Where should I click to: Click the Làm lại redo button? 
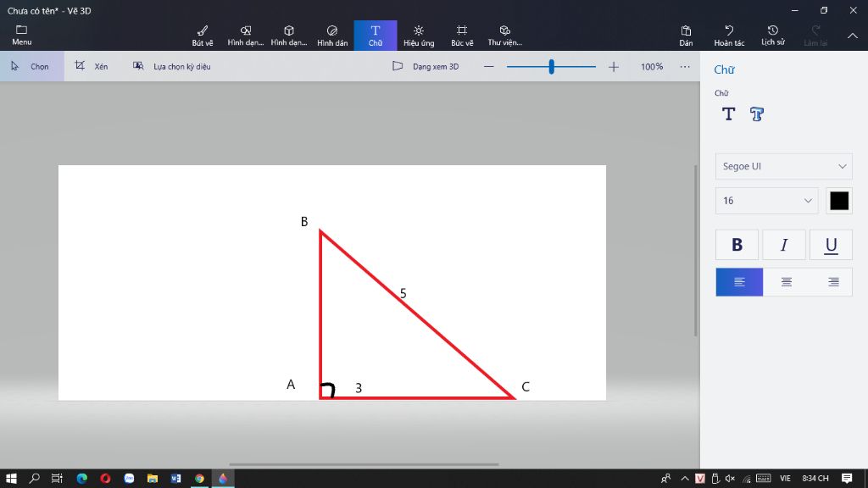(x=815, y=36)
